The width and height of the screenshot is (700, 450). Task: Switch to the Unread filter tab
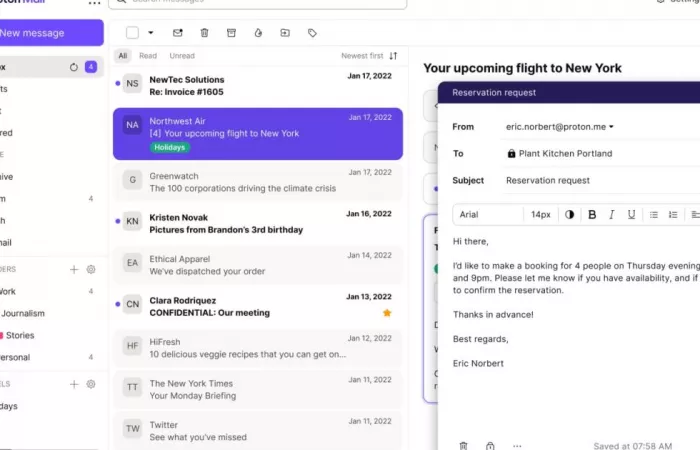tap(182, 56)
